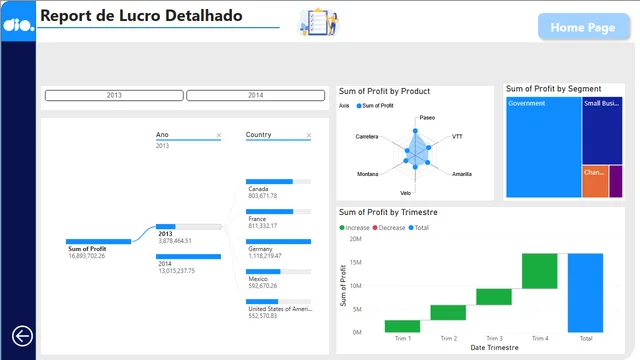Click the Trim 2 waterfall bar
This screenshot has width=640, height=360.
tap(448, 313)
